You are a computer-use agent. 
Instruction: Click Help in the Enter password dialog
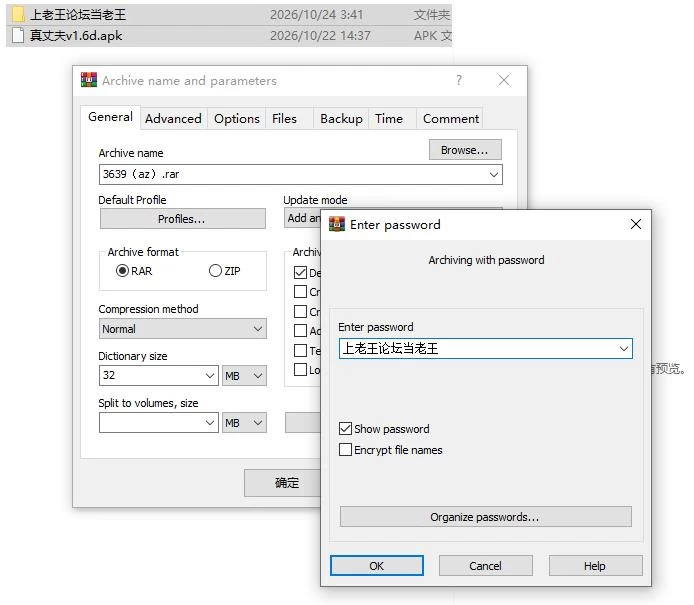coord(595,566)
